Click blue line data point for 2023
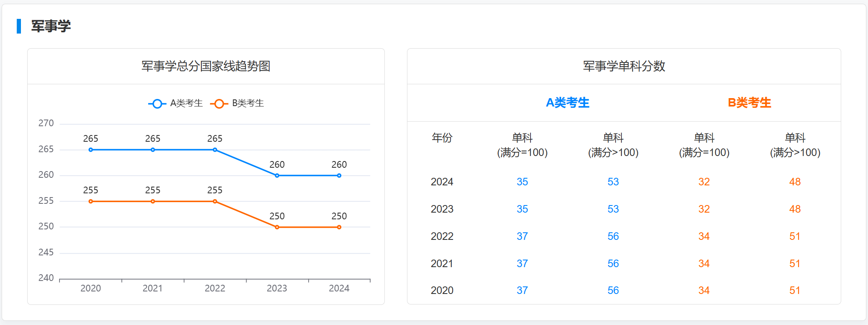This screenshot has height=325, width=868. point(277,176)
